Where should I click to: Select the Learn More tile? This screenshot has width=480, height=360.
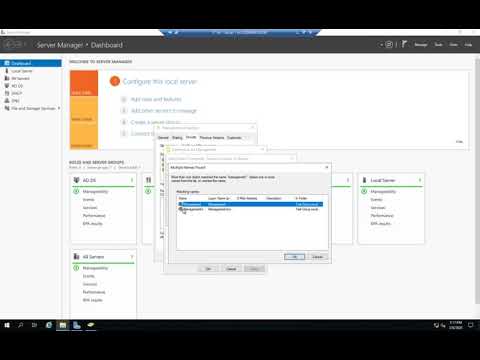click(x=84, y=136)
